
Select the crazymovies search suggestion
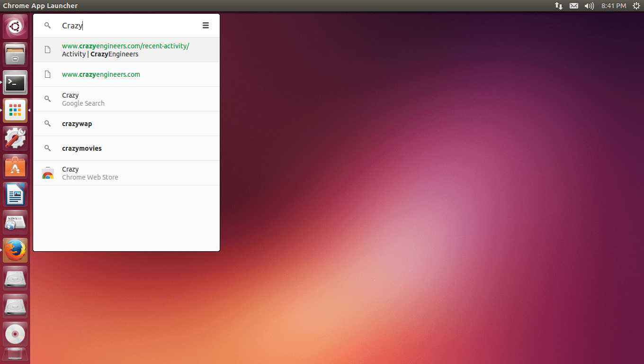[126, 148]
